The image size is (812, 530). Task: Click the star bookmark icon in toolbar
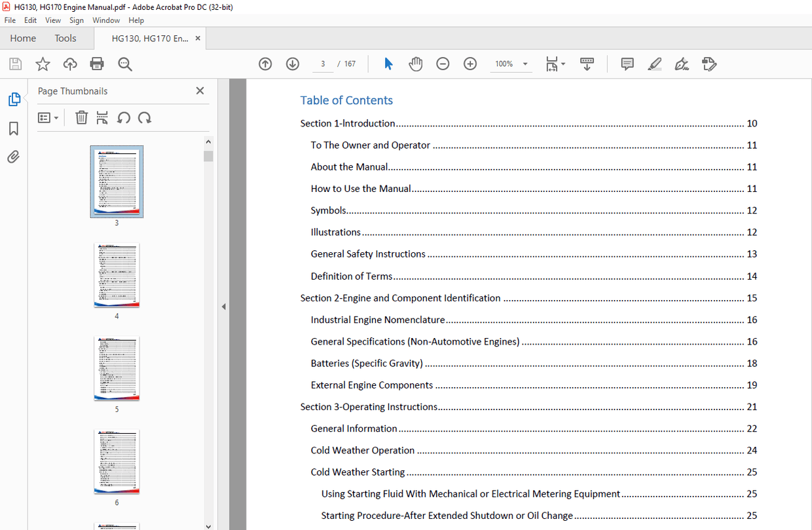click(43, 64)
